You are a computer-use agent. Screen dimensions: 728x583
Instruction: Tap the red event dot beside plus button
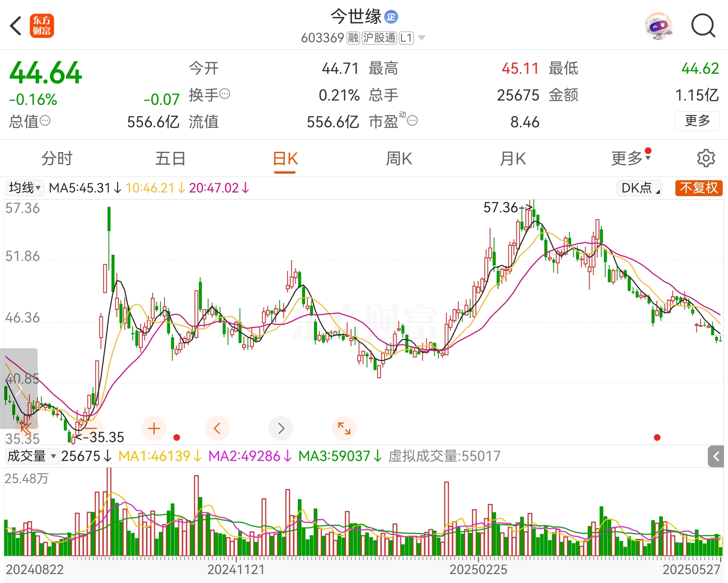tap(177, 437)
